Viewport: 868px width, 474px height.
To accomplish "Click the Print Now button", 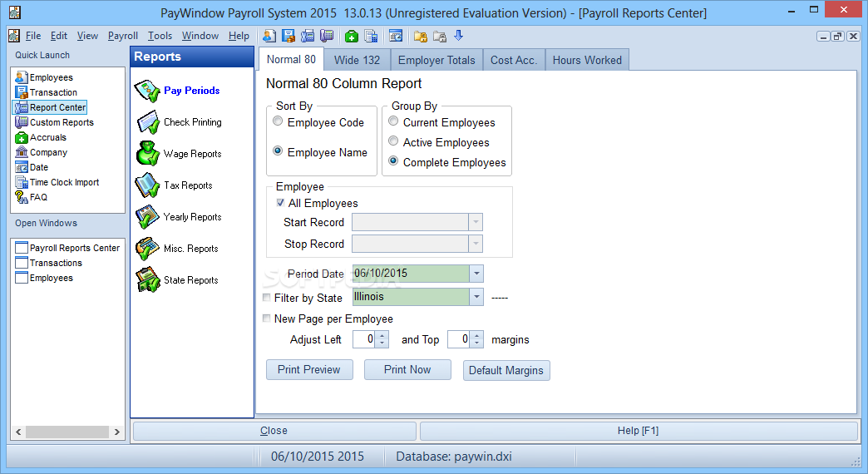I will pos(407,370).
